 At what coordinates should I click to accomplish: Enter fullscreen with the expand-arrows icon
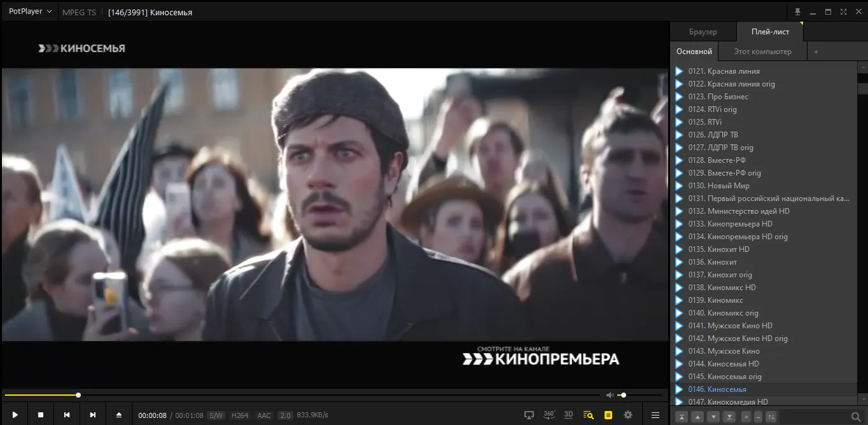pos(843,11)
